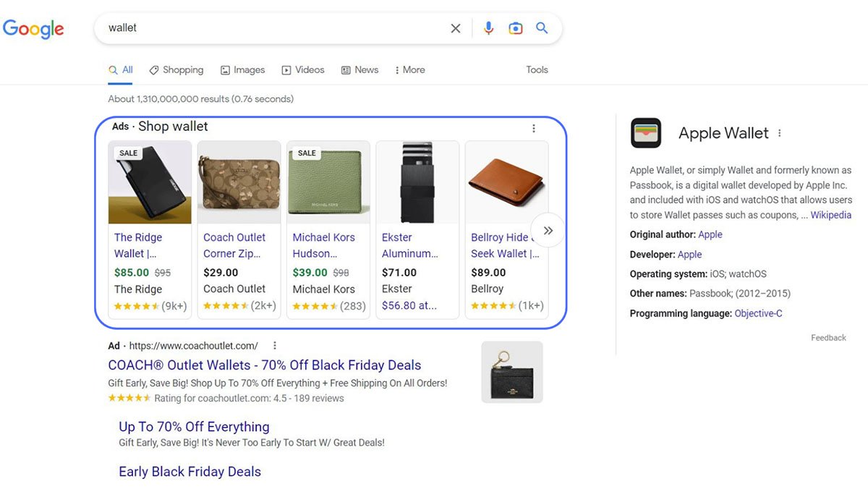
Task: Open the Wikipedia link for Apple Wallet
Action: [x=831, y=215]
